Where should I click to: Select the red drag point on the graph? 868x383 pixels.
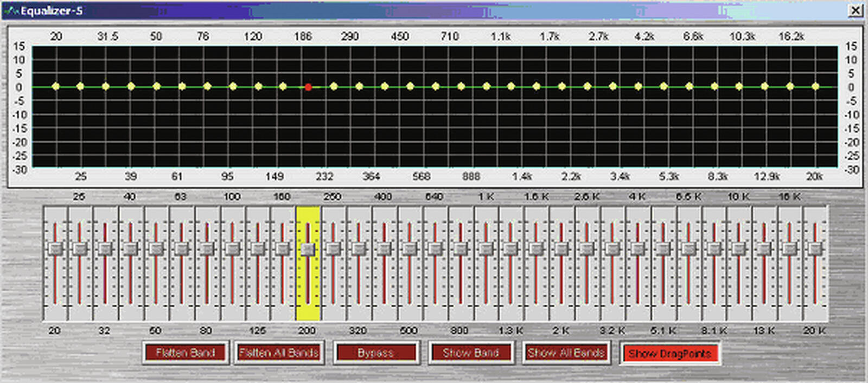308,87
